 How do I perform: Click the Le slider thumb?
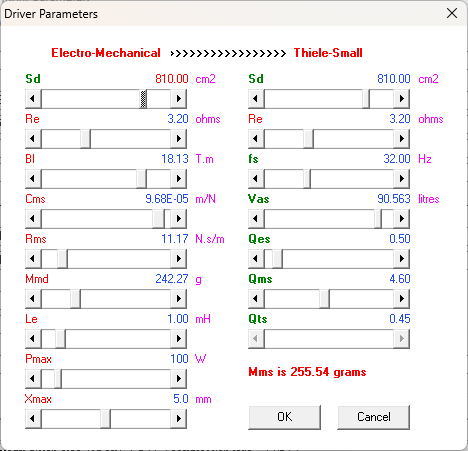point(61,339)
